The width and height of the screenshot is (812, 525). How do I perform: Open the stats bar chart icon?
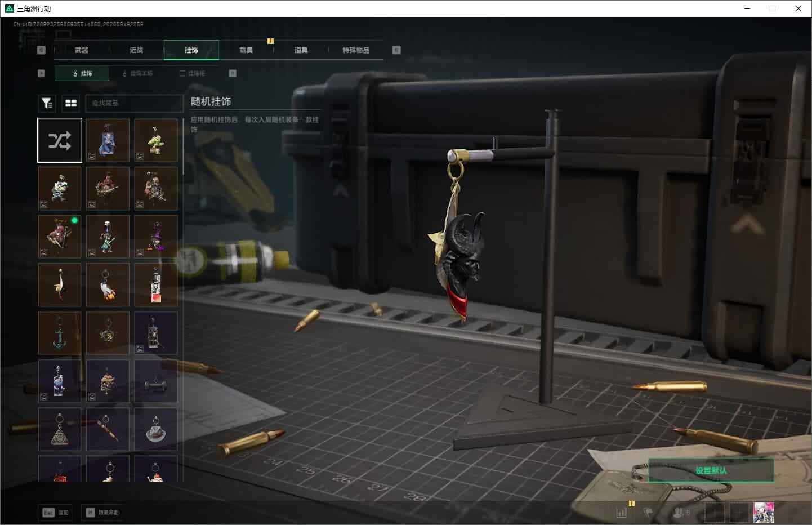click(622, 513)
